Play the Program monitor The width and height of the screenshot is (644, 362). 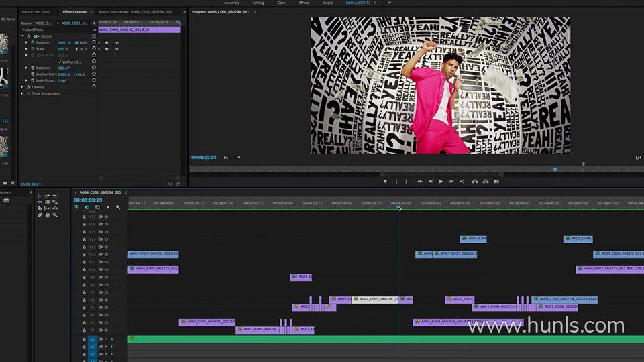point(441,182)
